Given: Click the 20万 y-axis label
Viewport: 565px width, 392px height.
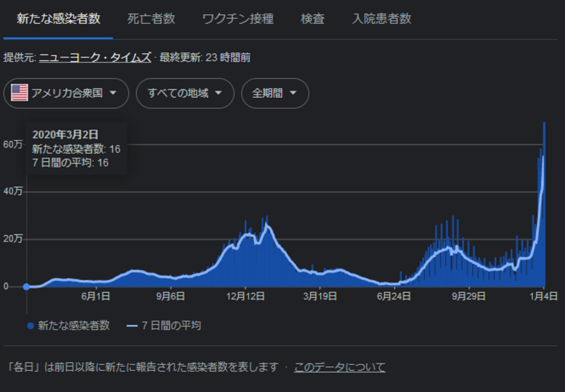Looking at the screenshot, I should [x=12, y=239].
